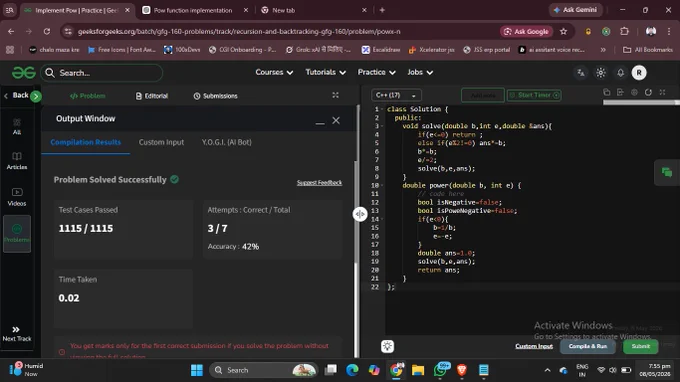Expand the Courses dropdown menu
Image resolution: width=680 pixels, height=382 pixels.
point(274,72)
